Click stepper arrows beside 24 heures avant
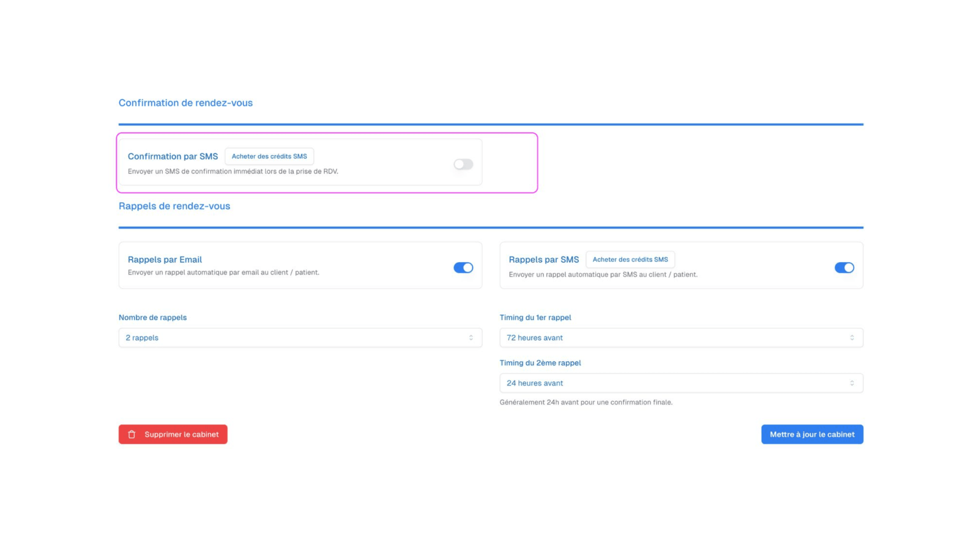Image resolution: width=980 pixels, height=551 pixels. [x=851, y=383]
